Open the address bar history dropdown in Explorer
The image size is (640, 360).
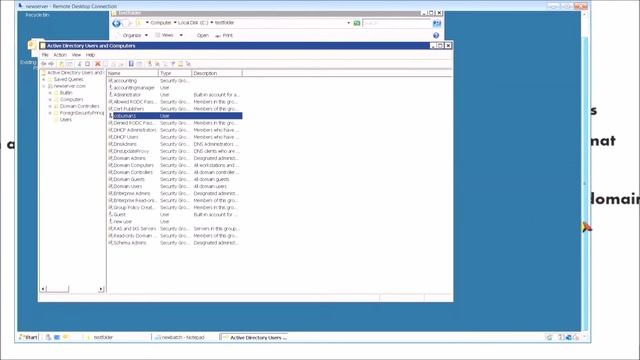coord(349,23)
